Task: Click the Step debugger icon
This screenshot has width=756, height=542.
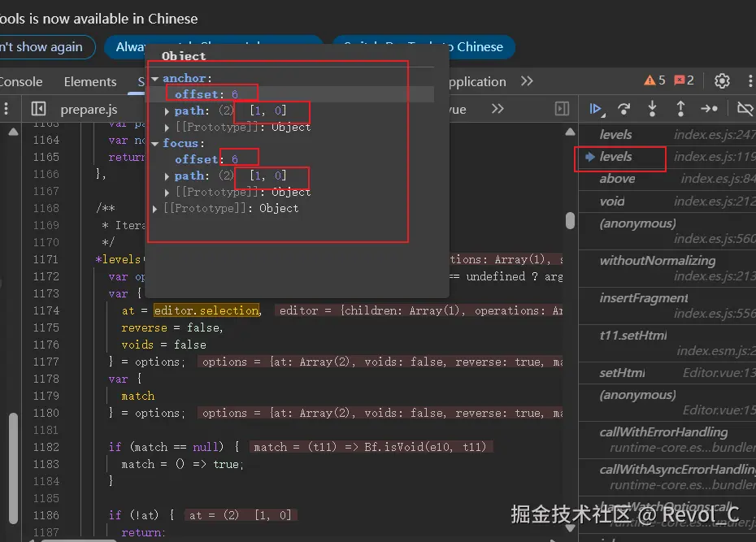Action: point(709,109)
